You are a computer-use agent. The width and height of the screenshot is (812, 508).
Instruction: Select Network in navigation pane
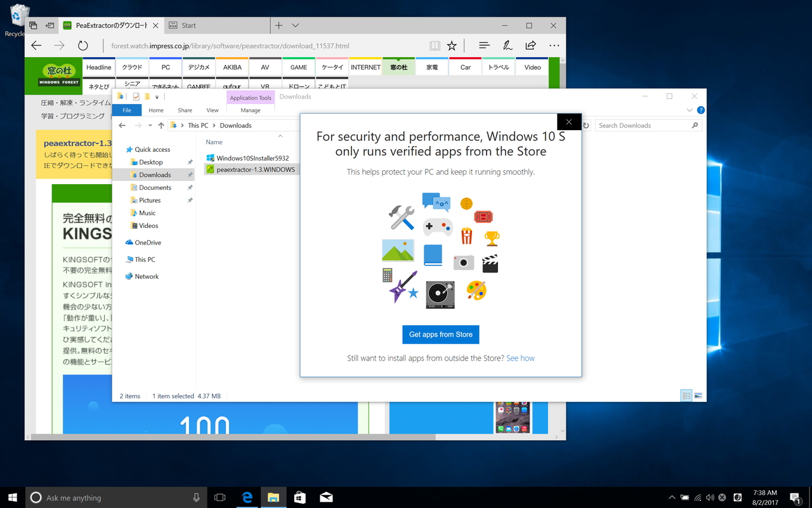[x=147, y=276]
